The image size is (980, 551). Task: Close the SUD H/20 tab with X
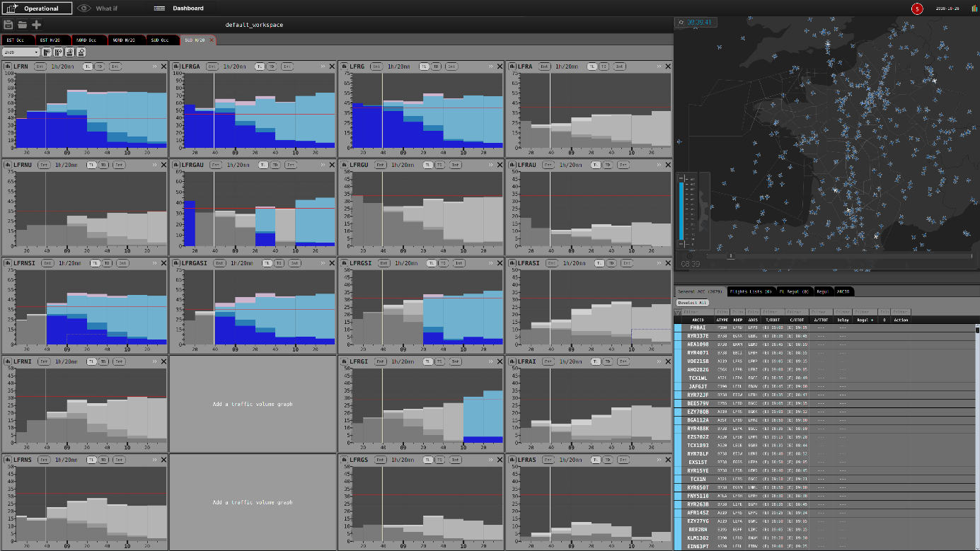[212, 40]
